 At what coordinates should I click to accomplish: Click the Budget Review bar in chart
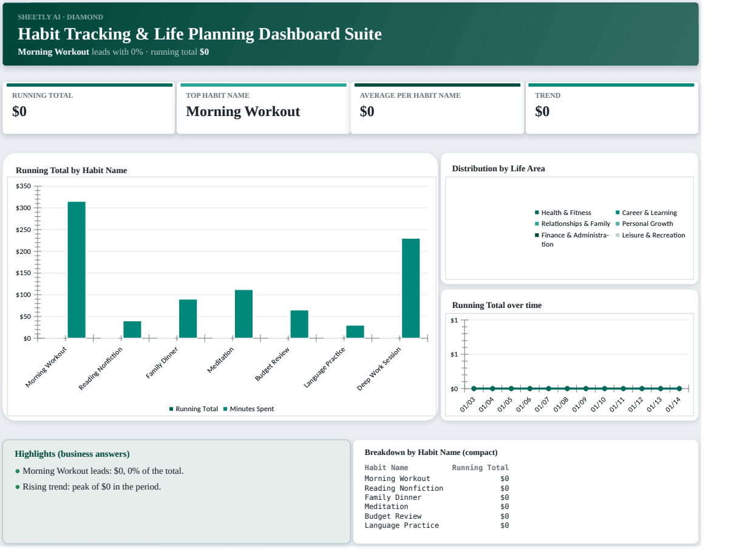pos(299,324)
